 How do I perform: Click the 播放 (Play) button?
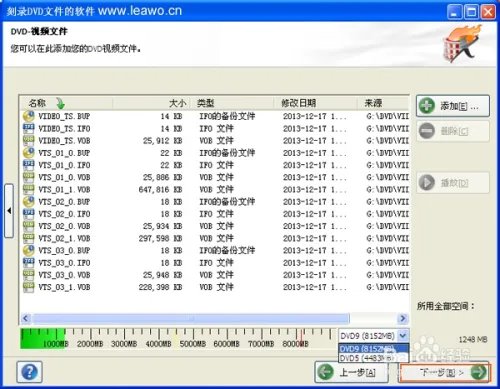[x=453, y=182]
